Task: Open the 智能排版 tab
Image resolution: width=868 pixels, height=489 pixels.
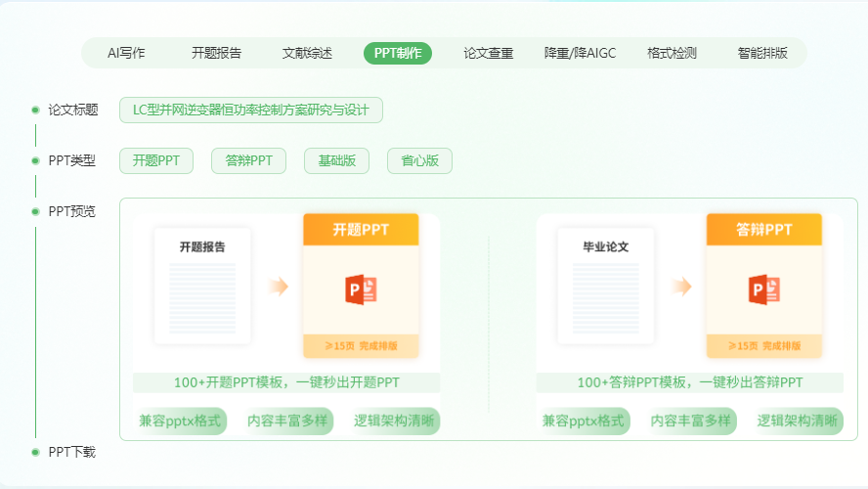Action: (x=762, y=53)
